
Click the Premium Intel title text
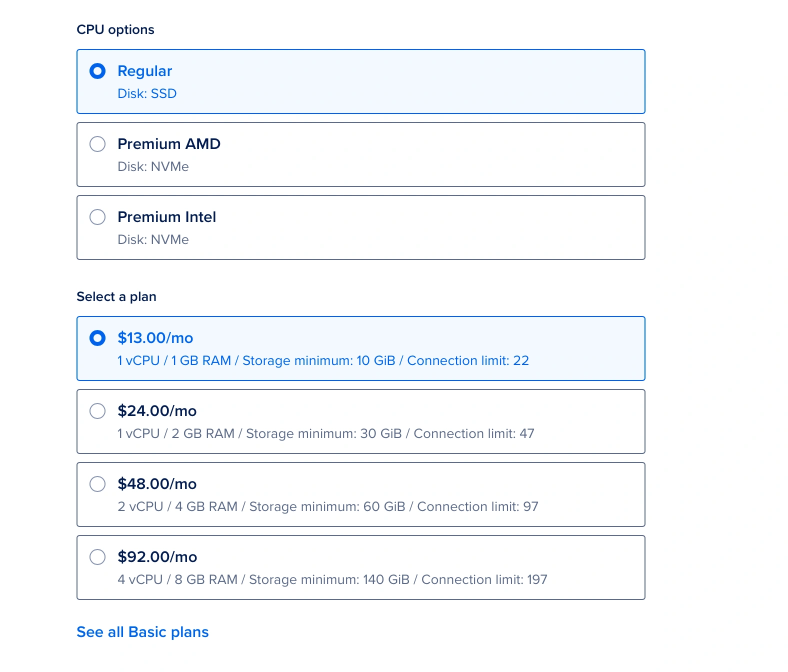tap(166, 217)
